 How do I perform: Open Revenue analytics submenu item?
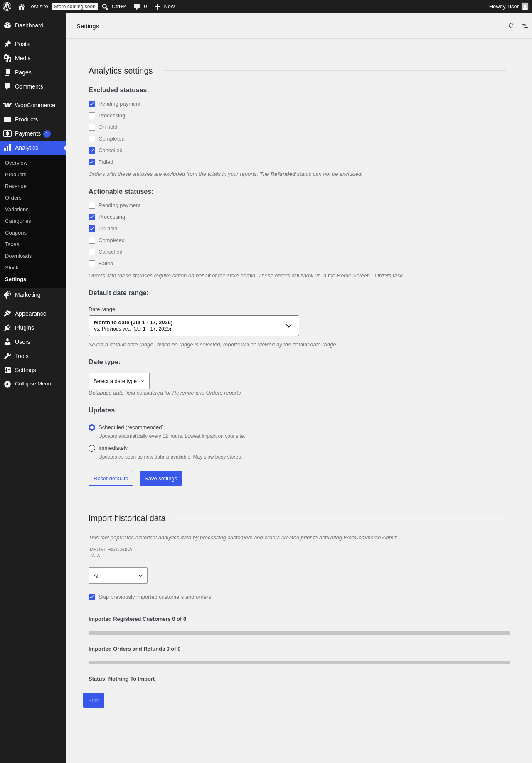click(16, 186)
